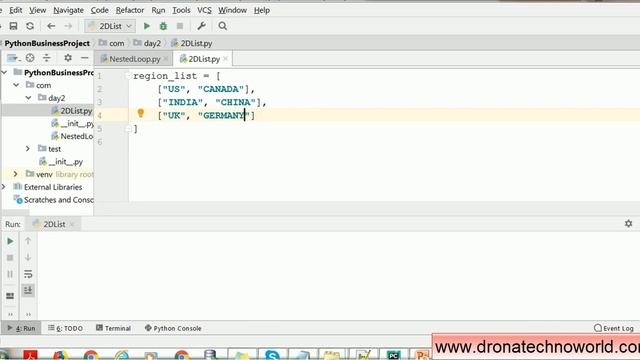Click the com breadcrumb folder
Viewport: 640px width, 360px height.
111,43
